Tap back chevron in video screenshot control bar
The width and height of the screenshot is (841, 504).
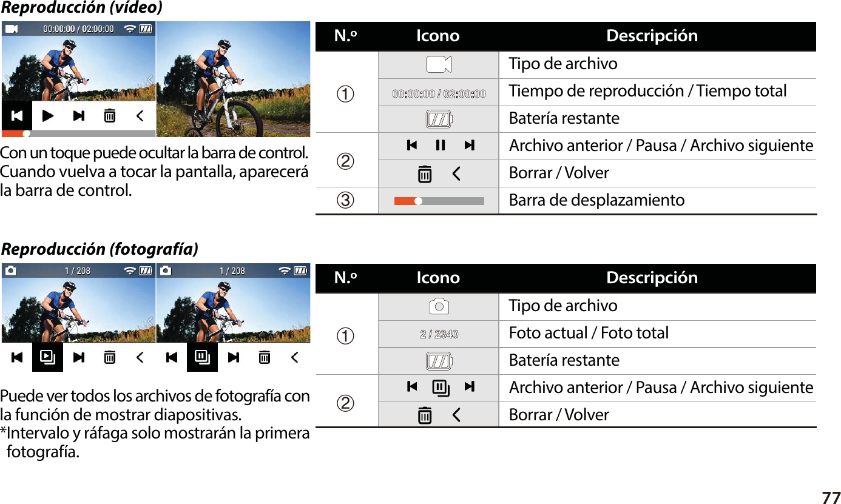click(x=140, y=115)
